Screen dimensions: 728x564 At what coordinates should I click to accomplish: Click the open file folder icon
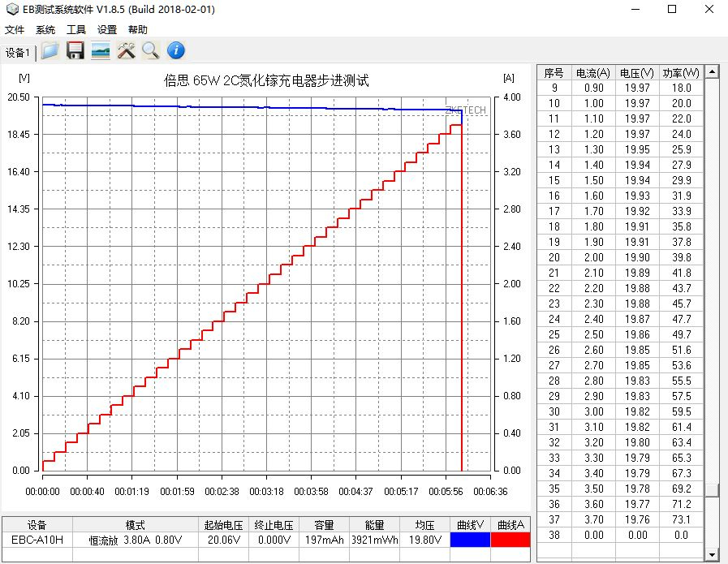[50, 51]
